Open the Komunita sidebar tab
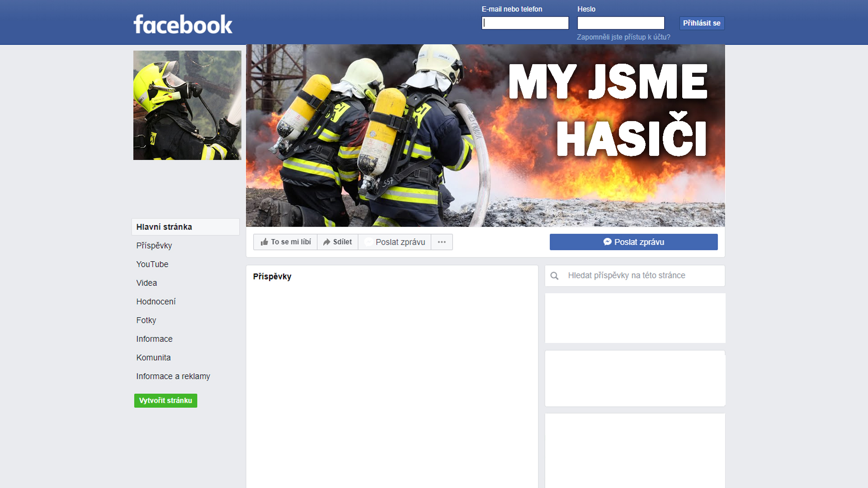 pos(153,357)
